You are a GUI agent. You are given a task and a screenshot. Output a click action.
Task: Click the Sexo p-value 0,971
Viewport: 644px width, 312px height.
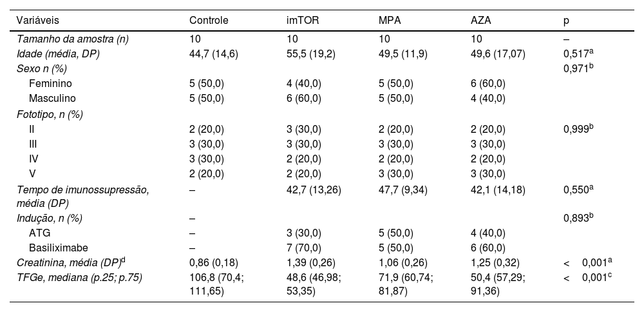(575, 68)
